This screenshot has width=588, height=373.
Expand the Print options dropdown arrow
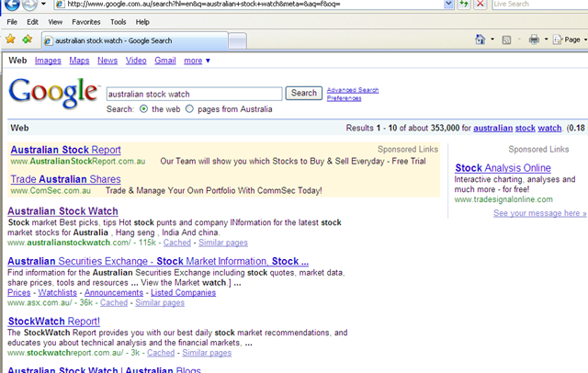tap(546, 39)
